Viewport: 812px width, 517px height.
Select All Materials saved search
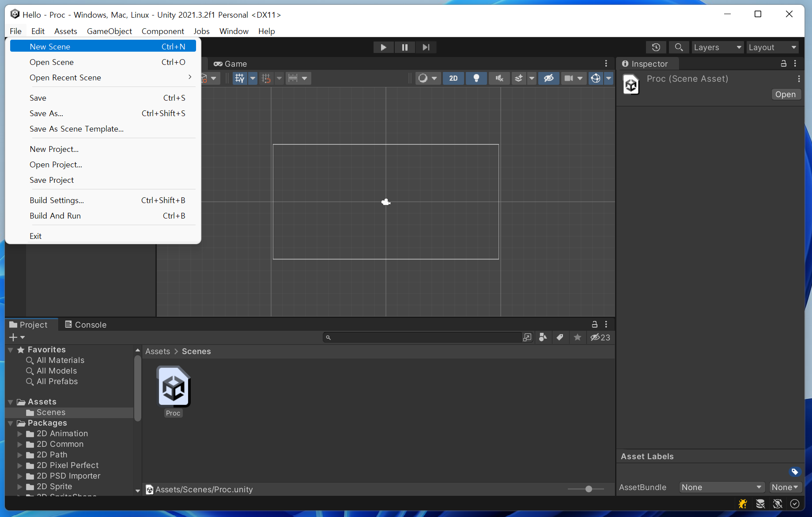[60, 360]
